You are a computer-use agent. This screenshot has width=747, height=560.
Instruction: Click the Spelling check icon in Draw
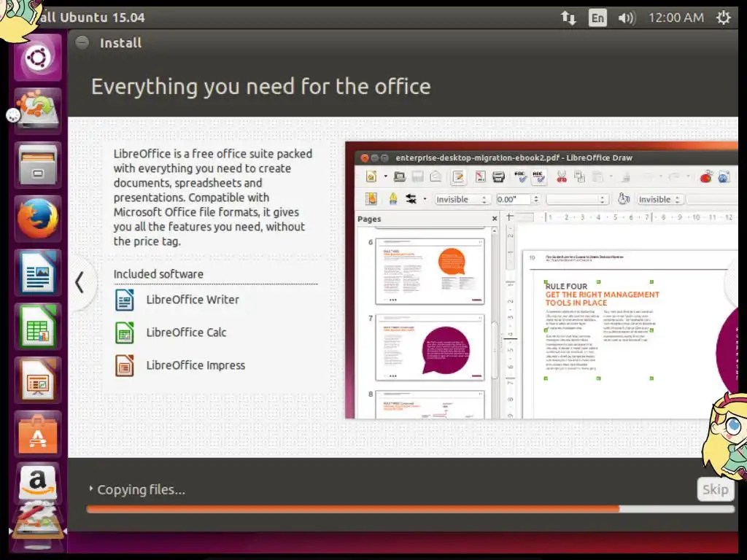point(520,176)
